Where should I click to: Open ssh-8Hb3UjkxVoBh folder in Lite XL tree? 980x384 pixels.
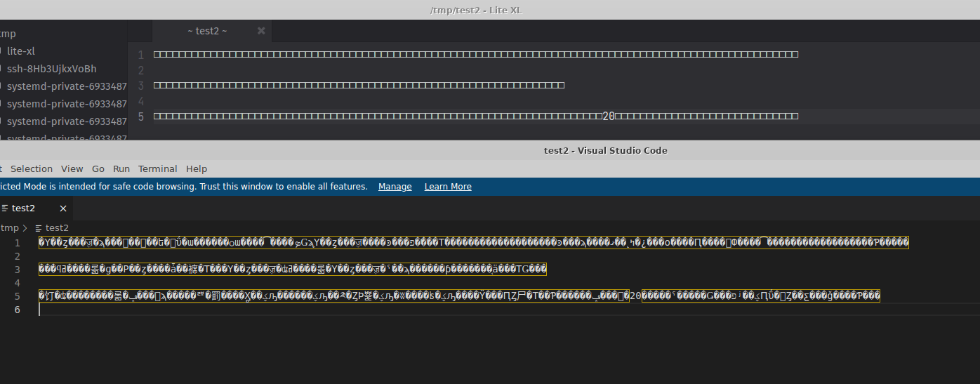(x=51, y=69)
